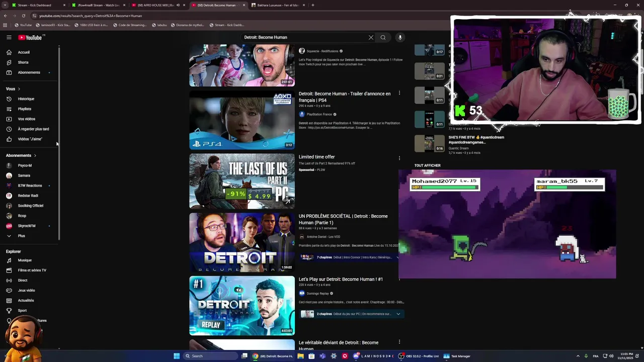Open Windows Start menu
644x362 pixels.
pos(177,356)
